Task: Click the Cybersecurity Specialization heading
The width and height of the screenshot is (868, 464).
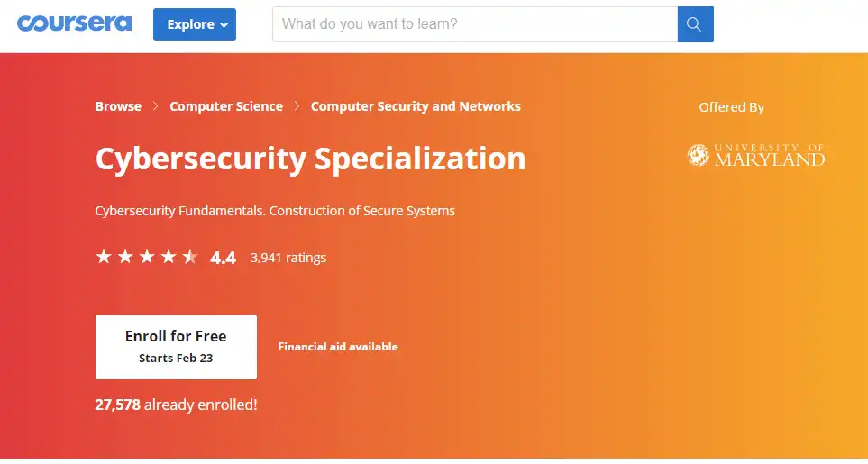Action: pyautogui.click(x=310, y=159)
